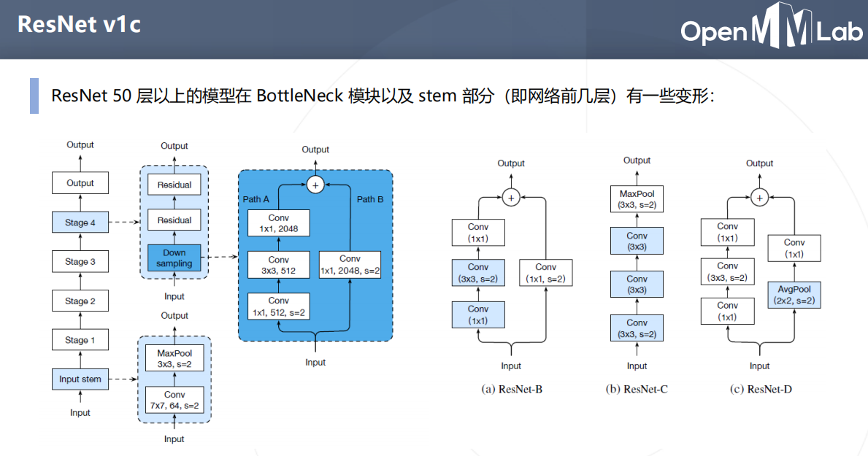Click the Conv 1x1, 2048 box in Path A
Screen dimensions: 868x456
pyautogui.click(x=278, y=223)
